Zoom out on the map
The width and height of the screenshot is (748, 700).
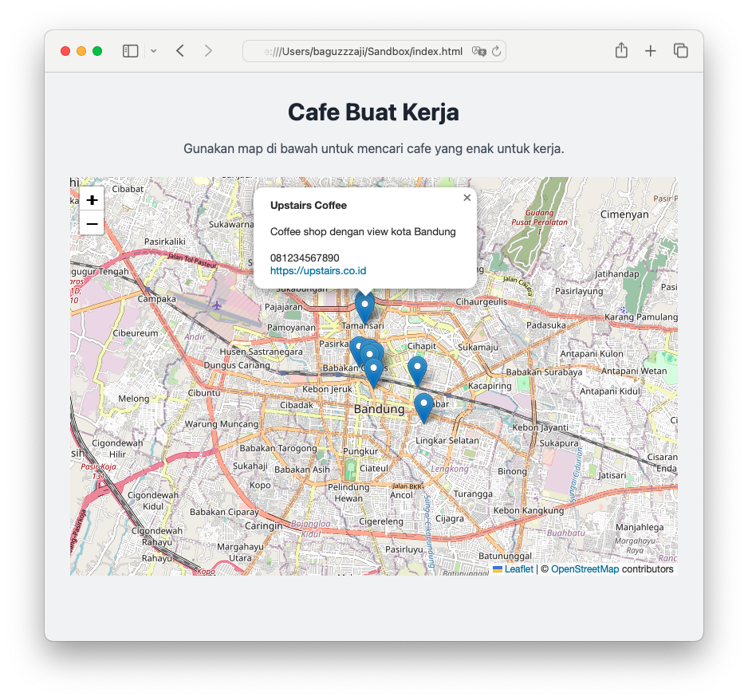[92, 223]
